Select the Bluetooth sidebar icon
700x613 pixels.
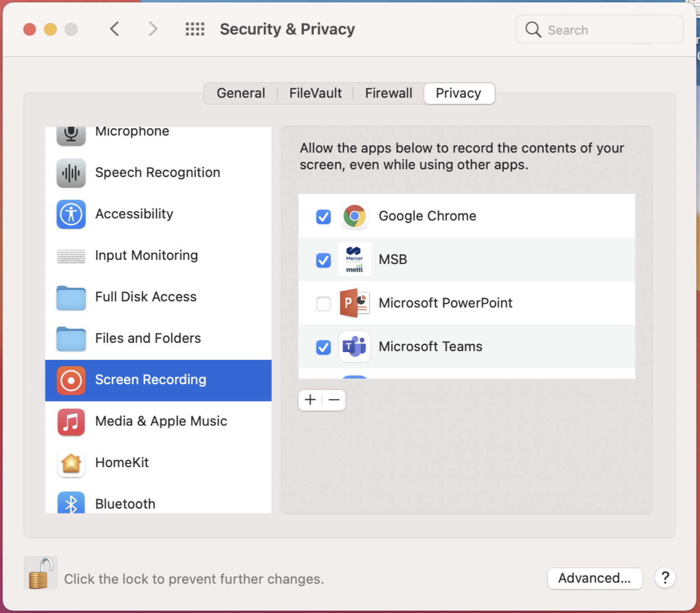pos(71,503)
